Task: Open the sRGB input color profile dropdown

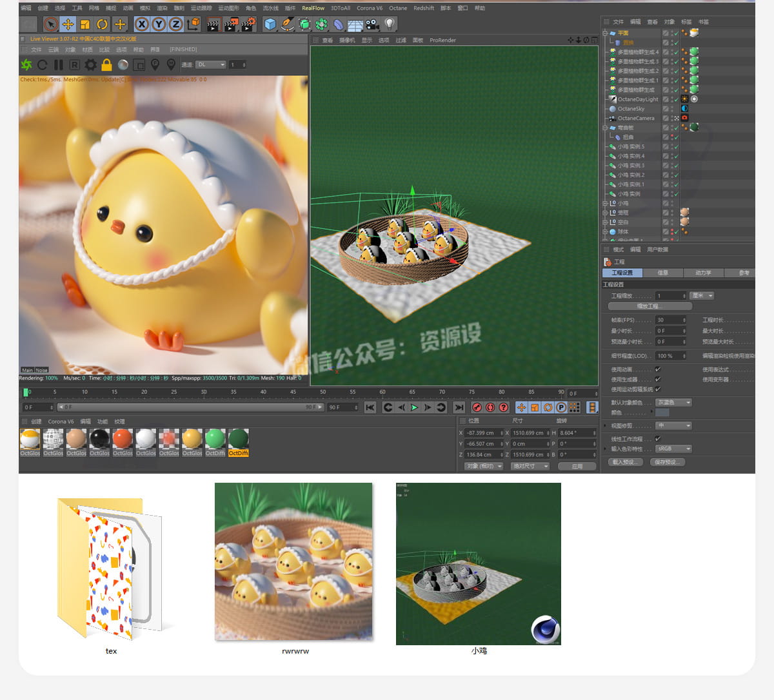Action: [x=673, y=449]
